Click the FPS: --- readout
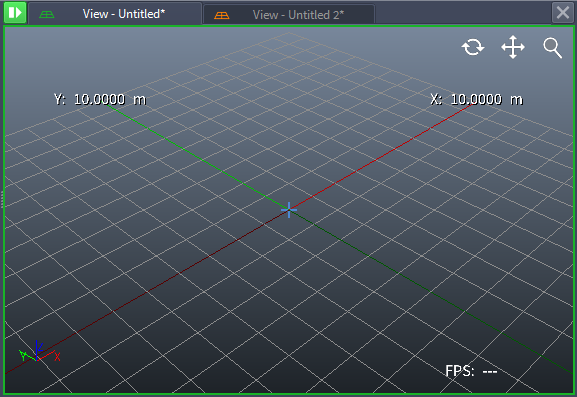The width and height of the screenshot is (577, 397). [471, 371]
